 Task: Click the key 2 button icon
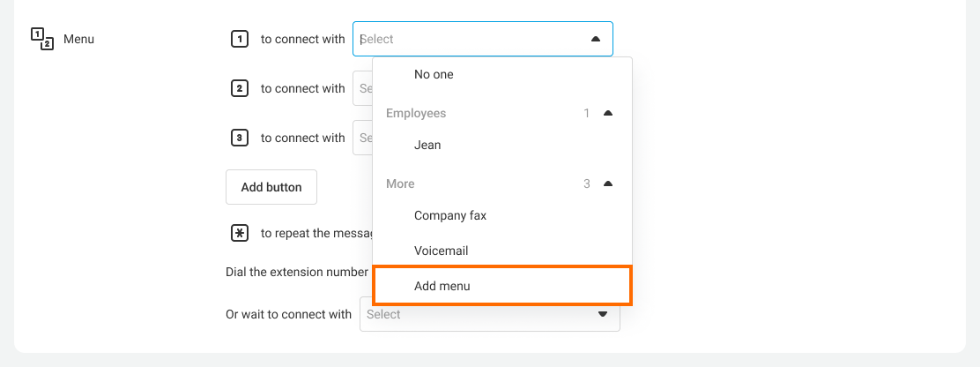click(239, 88)
